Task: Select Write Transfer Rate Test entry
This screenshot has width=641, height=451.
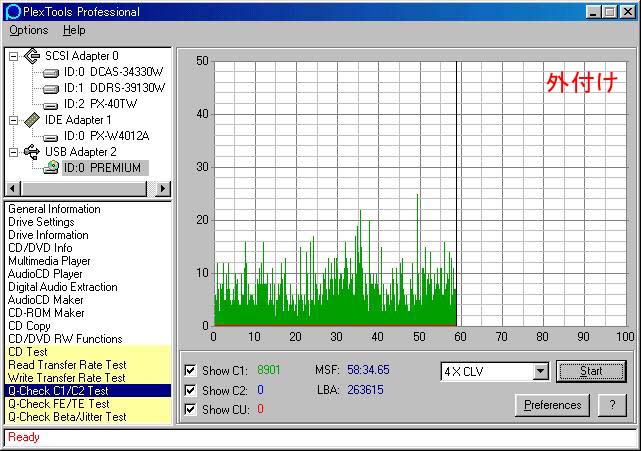Action: pos(88,378)
